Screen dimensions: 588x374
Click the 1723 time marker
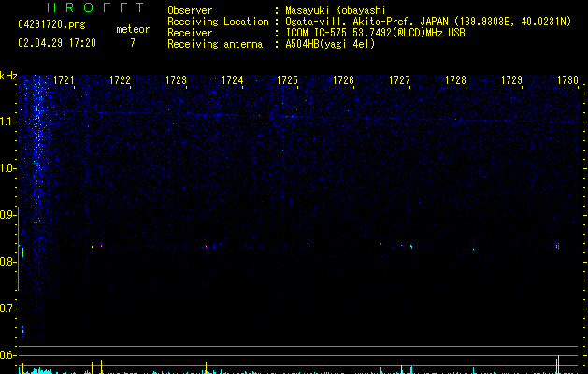click(176, 80)
